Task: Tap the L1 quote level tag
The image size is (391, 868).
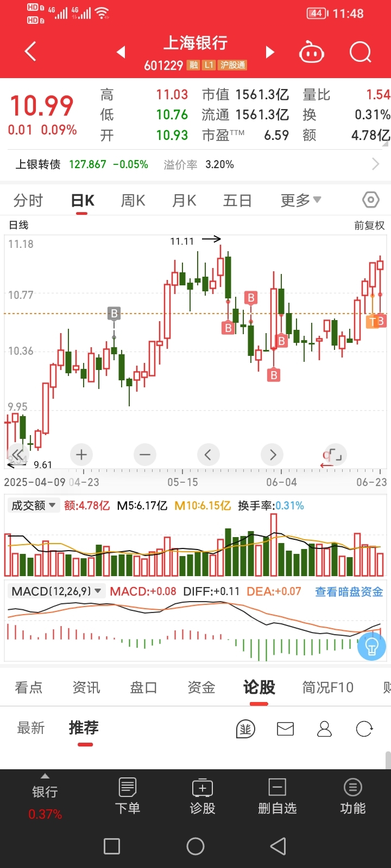Action: tap(209, 65)
